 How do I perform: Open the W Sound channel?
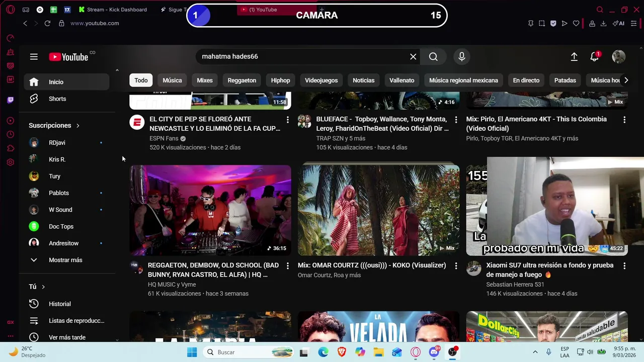point(66,210)
